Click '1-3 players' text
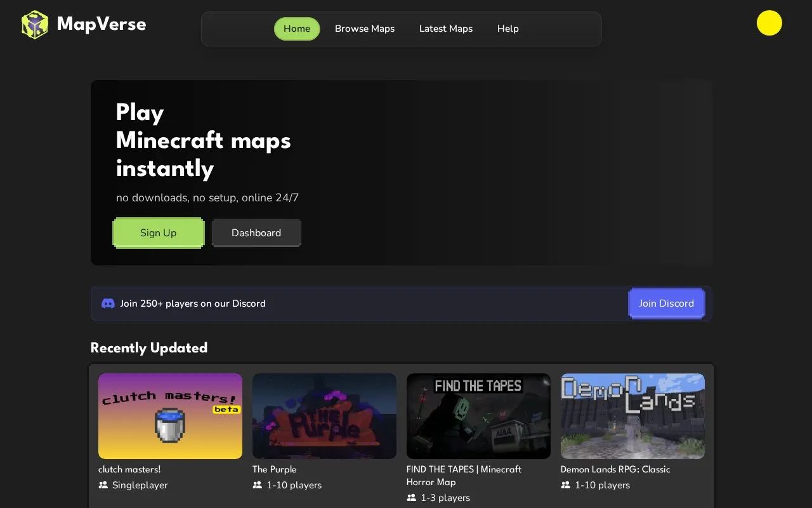Screen dimensions: 812x508 pos(445,498)
